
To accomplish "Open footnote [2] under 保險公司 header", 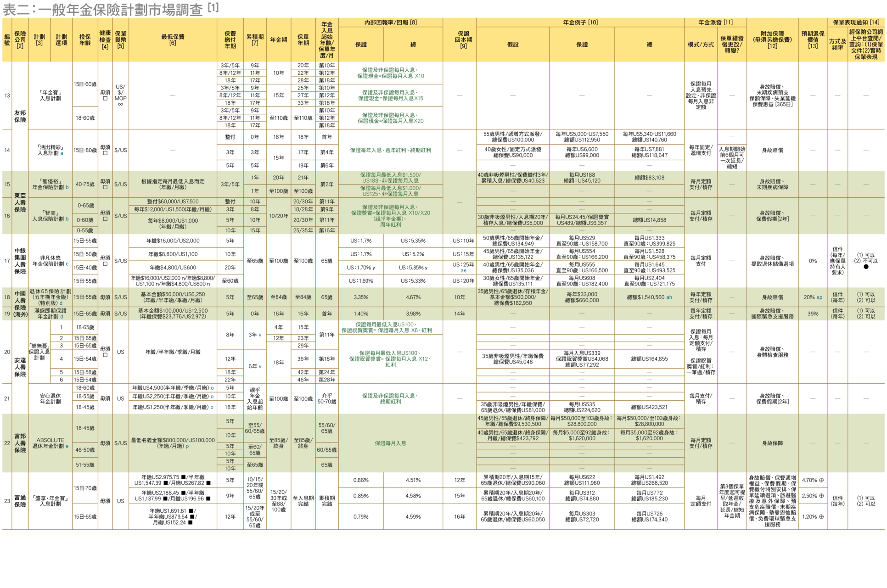I will click(20, 46).
